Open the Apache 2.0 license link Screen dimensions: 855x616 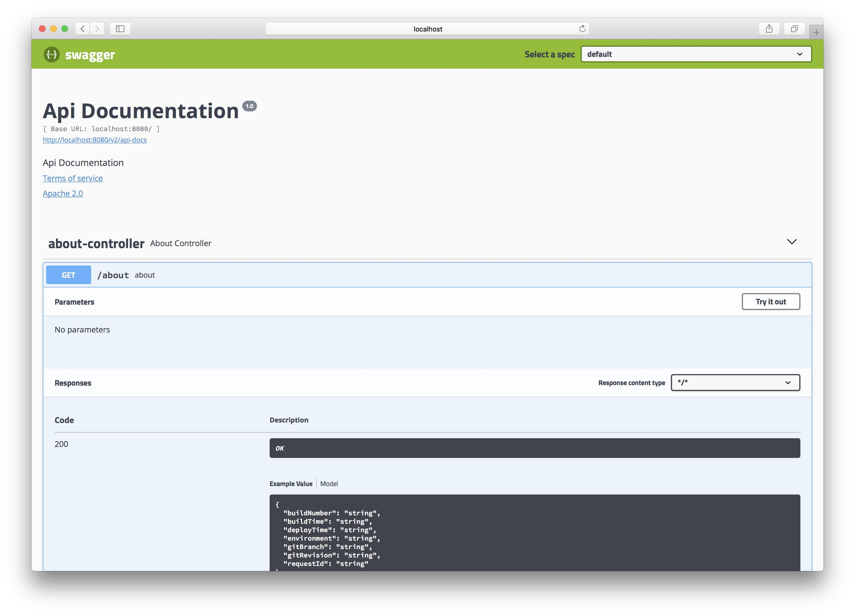click(x=63, y=193)
